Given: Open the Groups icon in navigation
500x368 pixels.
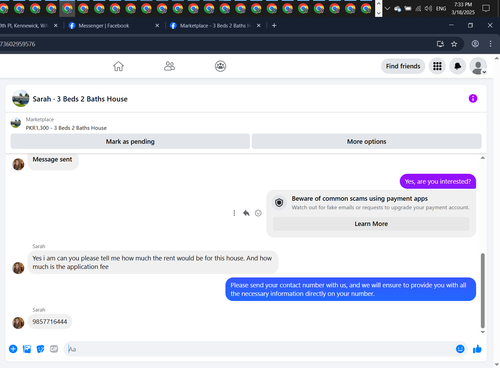Looking at the screenshot, I should [x=220, y=66].
